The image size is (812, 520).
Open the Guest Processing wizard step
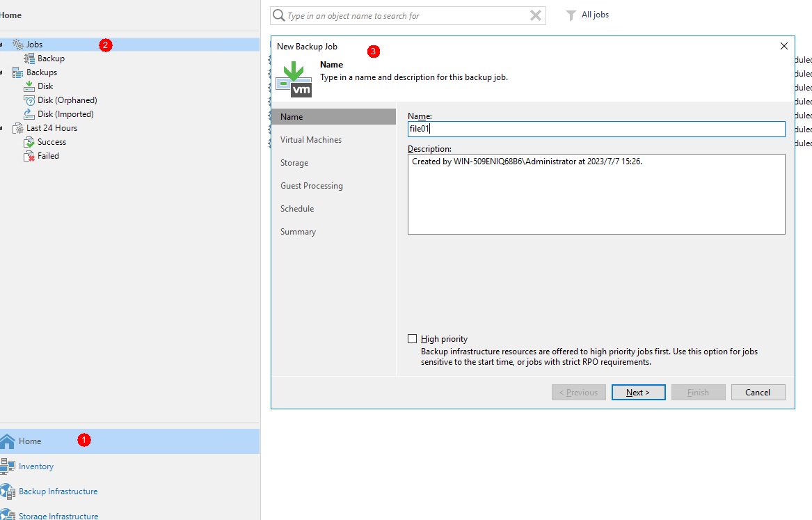pyautogui.click(x=311, y=186)
